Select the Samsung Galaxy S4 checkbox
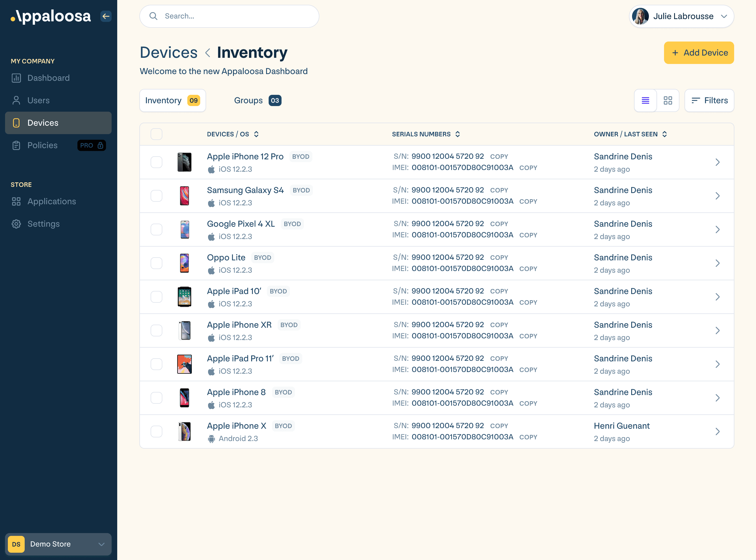 tap(156, 196)
